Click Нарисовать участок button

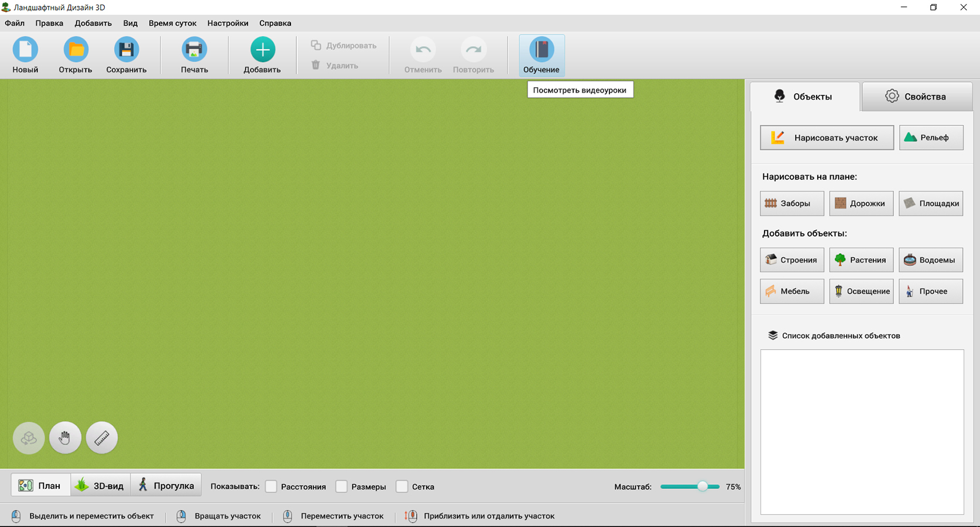[x=827, y=138]
